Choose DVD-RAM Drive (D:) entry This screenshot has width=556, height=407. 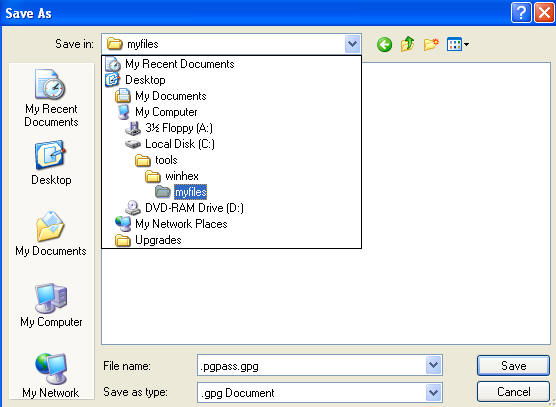(x=184, y=208)
